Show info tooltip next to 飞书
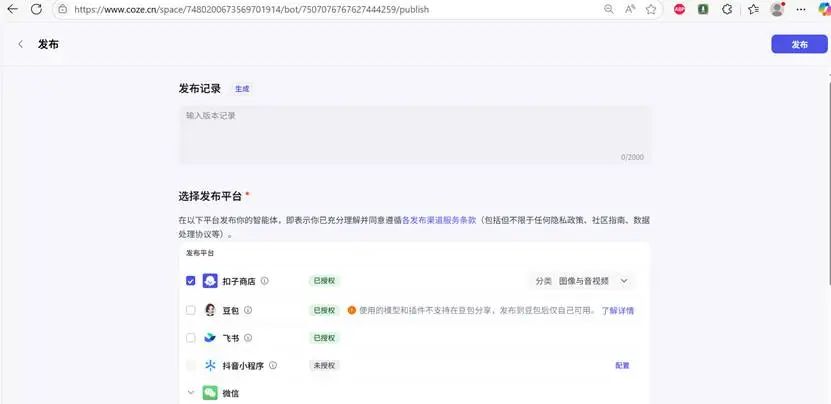 pyautogui.click(x=247, y=338)
